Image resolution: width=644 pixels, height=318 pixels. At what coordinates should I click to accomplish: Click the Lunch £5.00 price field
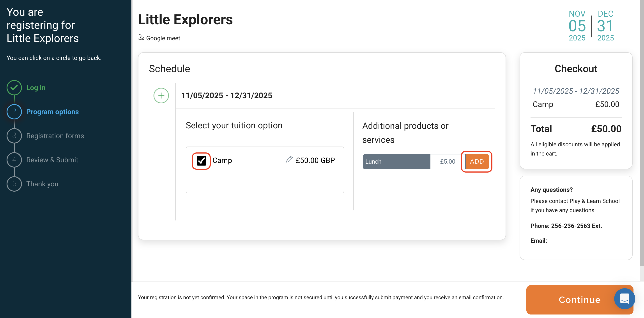coord(447,161)
